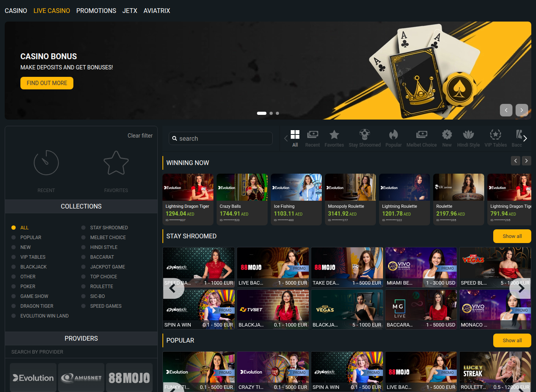Select the POKER collection filter

pyautogui.click(x=23, y=287)
